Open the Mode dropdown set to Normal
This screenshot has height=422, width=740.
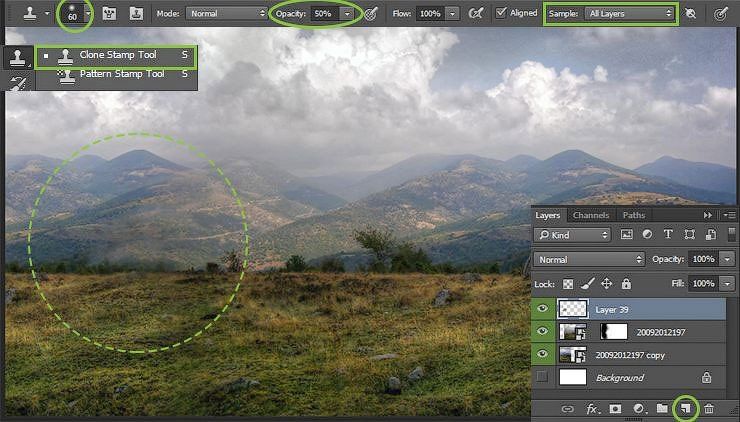(x=227, y=14)
